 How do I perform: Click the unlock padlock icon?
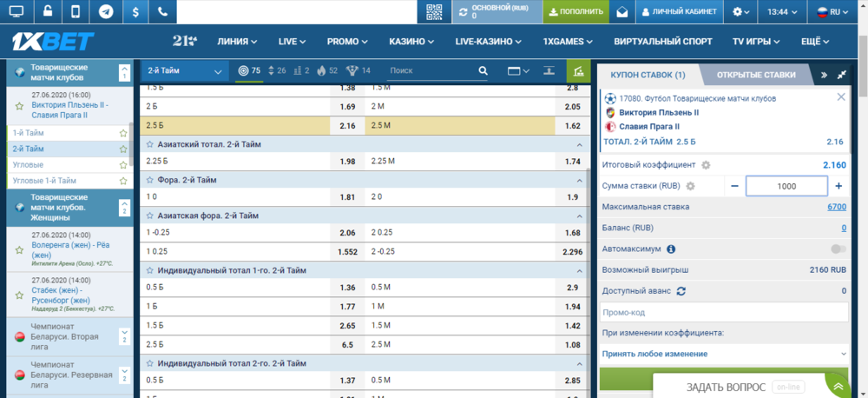(x=48, y=11)
